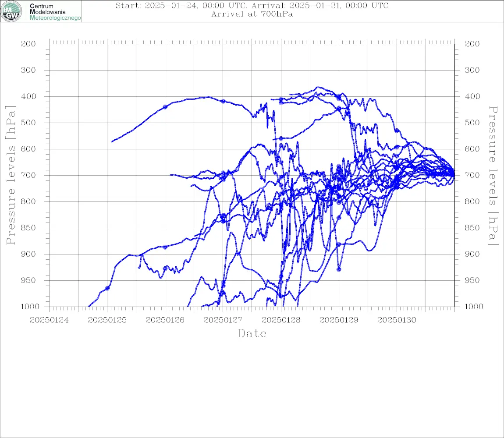Click trajectory marker near 420 hPa on 20250127
The image size is (504, 438).
(x=223, y=101)
